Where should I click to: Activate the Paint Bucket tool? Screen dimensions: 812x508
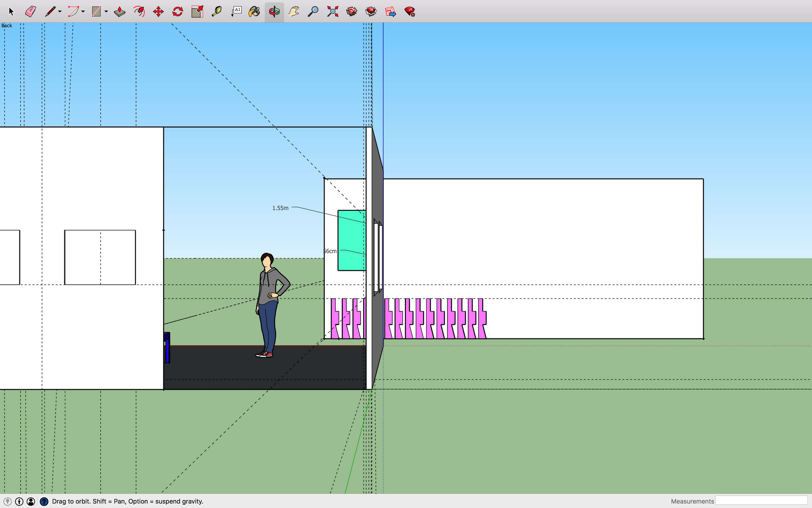click(x=255, y=11)
